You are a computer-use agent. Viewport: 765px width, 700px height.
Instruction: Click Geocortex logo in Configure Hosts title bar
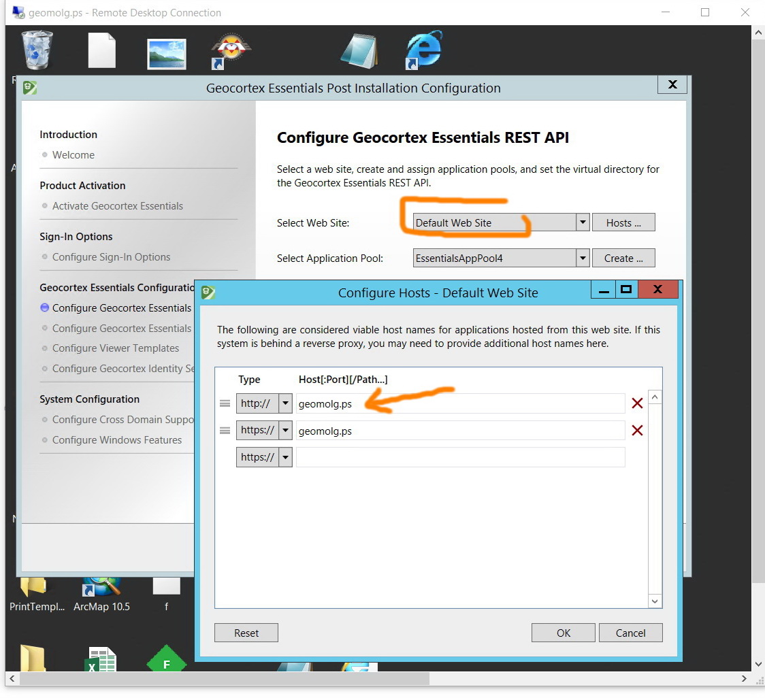point(208,293)
